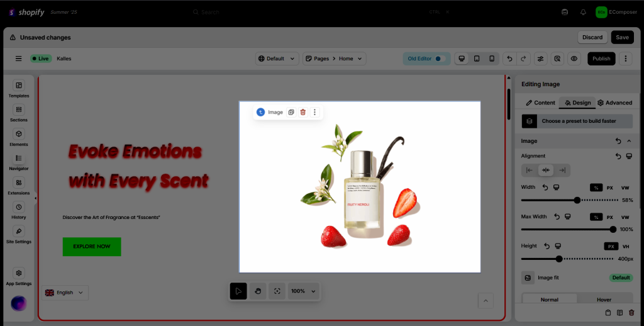Image resolution: width=644 pixels, height=326 pixels.
Task: Open Site Settings
Action: 18,235
